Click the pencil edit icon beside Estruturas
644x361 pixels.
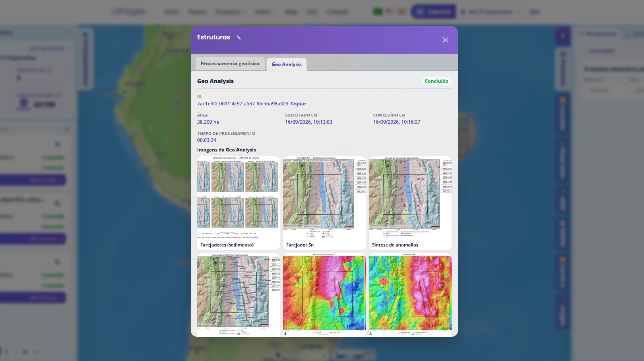click(239, 37)
